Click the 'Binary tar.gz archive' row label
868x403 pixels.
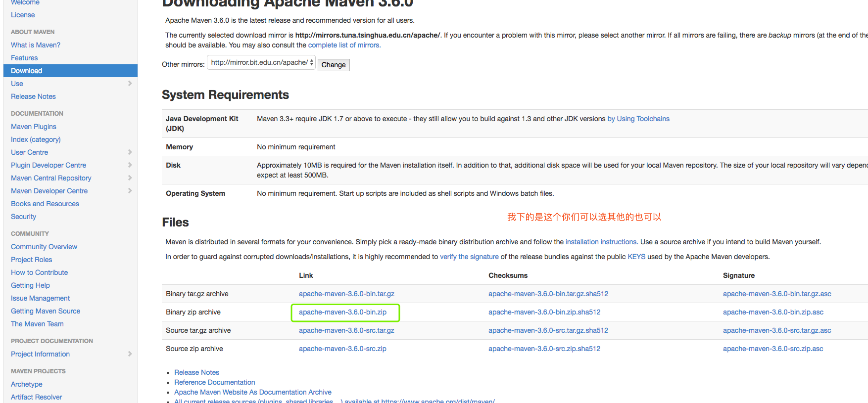point(197,294)
